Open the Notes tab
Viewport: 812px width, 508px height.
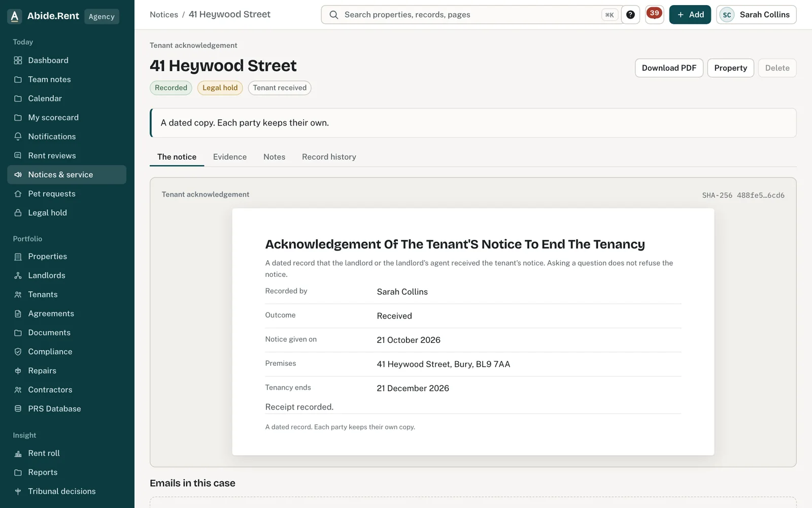(274, 157)
